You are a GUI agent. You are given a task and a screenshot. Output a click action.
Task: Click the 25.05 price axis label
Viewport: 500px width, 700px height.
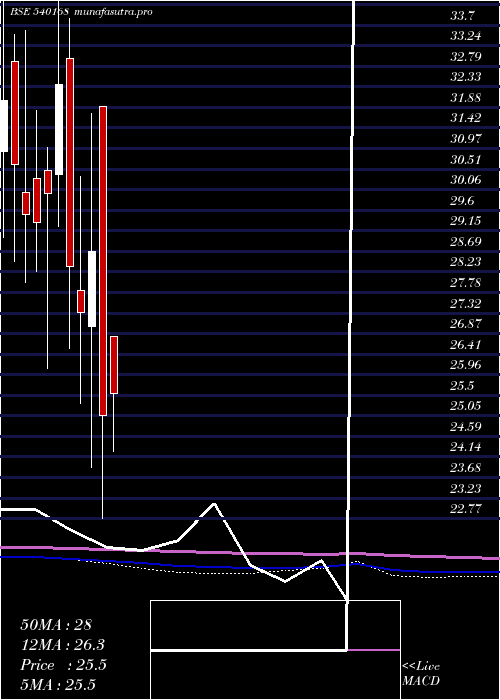(x=466, y=405)
